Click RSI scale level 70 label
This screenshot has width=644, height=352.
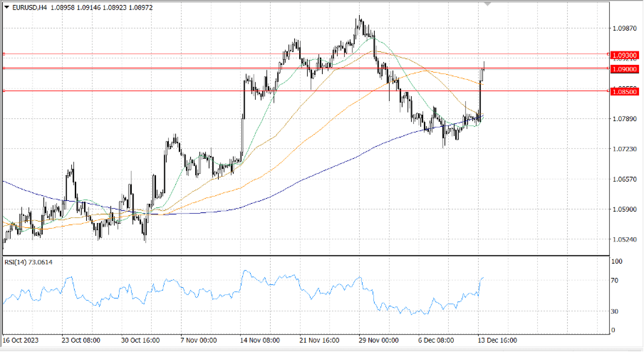614,280
